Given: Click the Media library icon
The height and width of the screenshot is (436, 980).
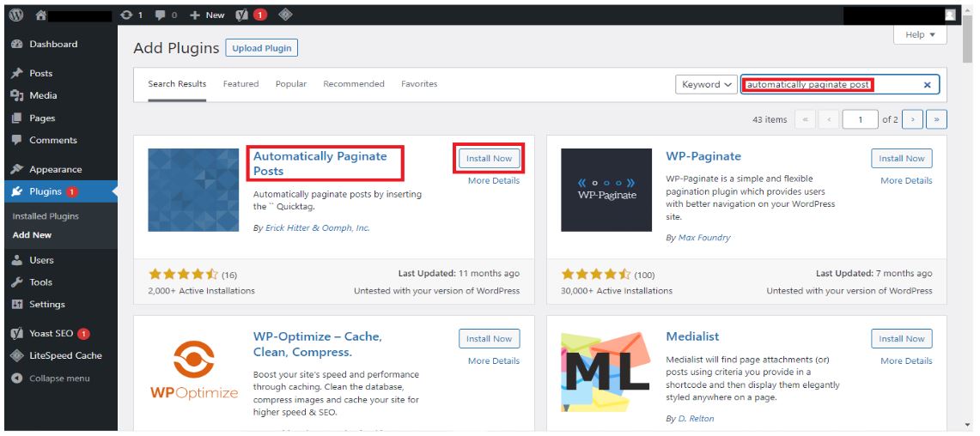Looking at the screenshot, I should (x=17, y=95).
